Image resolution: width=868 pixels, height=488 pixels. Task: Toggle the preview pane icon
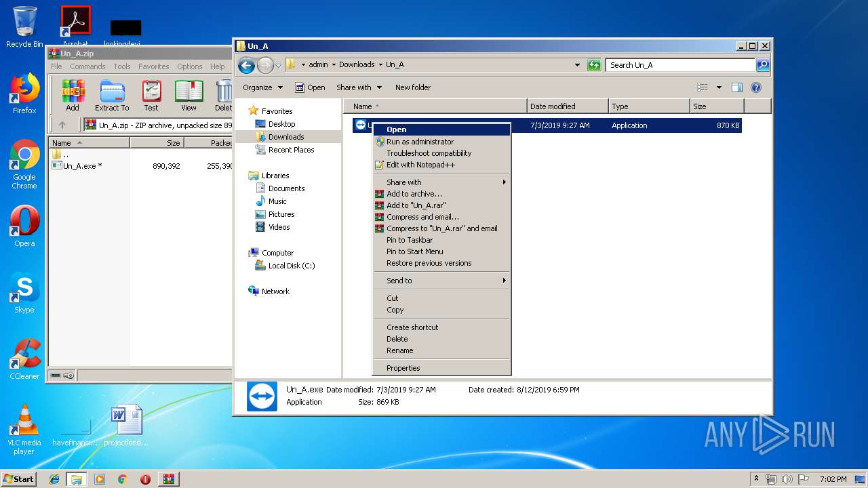(x=737, y=87)
